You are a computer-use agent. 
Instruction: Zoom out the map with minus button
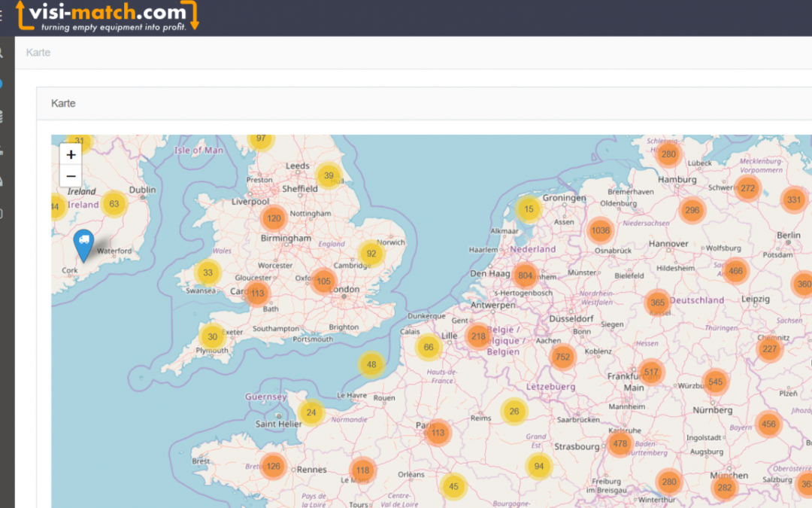71,177
